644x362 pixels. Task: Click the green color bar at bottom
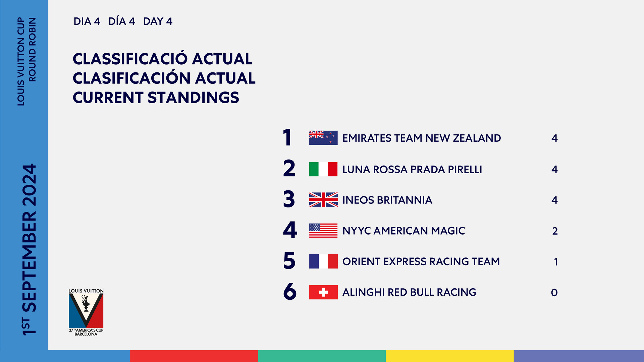coord(322,356)
